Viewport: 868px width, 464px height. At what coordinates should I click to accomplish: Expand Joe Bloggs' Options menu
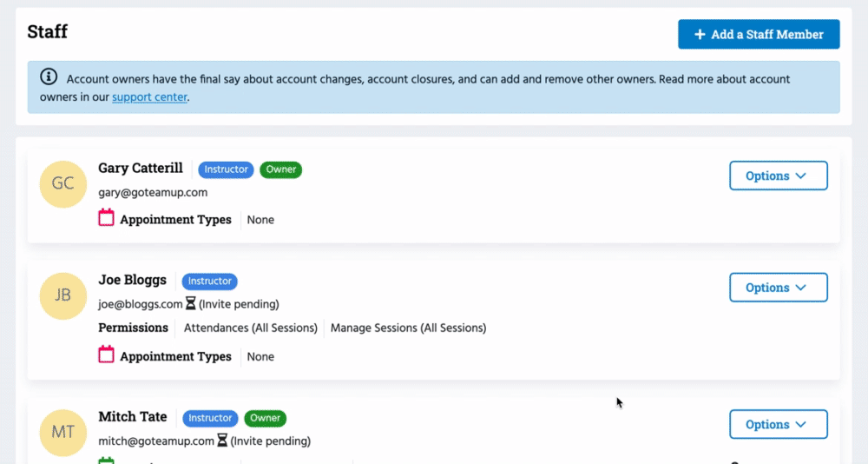click(x=778, y=288)
